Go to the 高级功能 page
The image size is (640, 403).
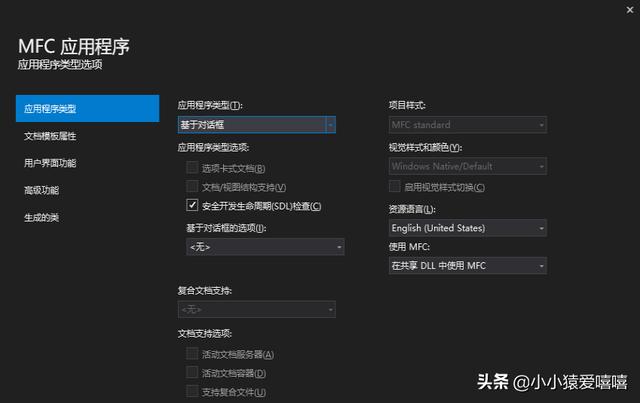tap(42, 190)
